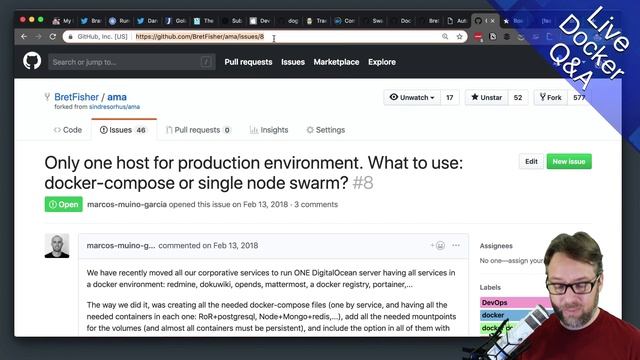Open the Pull requests repo tab
Screen dimensions: 640x360
pos(198,130)
